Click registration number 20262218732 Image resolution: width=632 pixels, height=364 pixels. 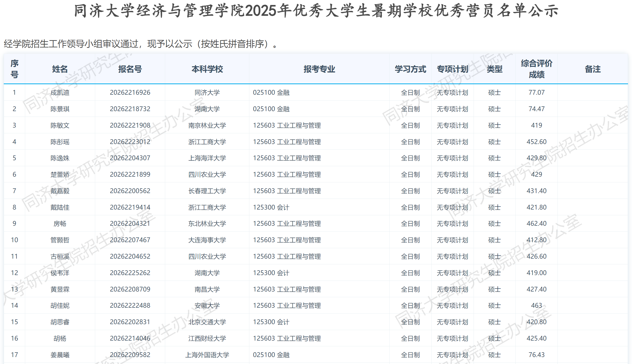[130, 109]
